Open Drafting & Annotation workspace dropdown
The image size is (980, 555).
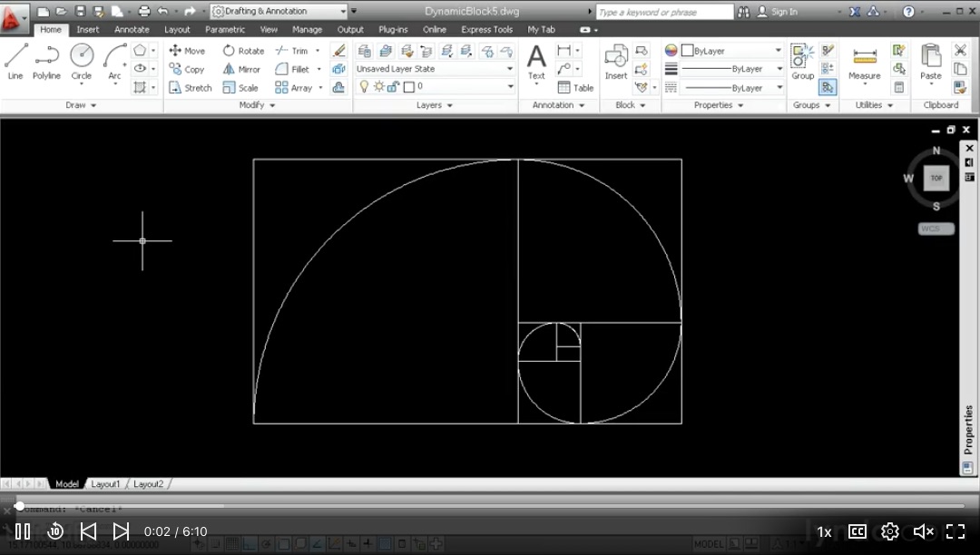(x=279, y=11)
